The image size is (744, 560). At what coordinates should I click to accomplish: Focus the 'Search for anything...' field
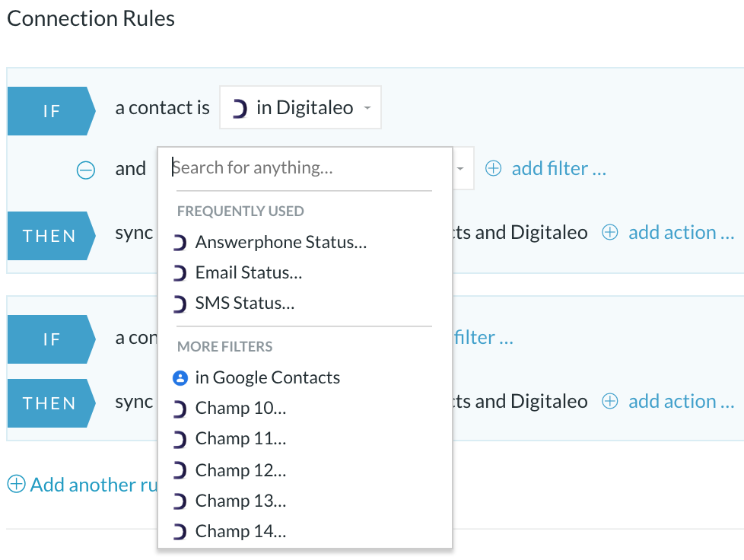point(304,167)
